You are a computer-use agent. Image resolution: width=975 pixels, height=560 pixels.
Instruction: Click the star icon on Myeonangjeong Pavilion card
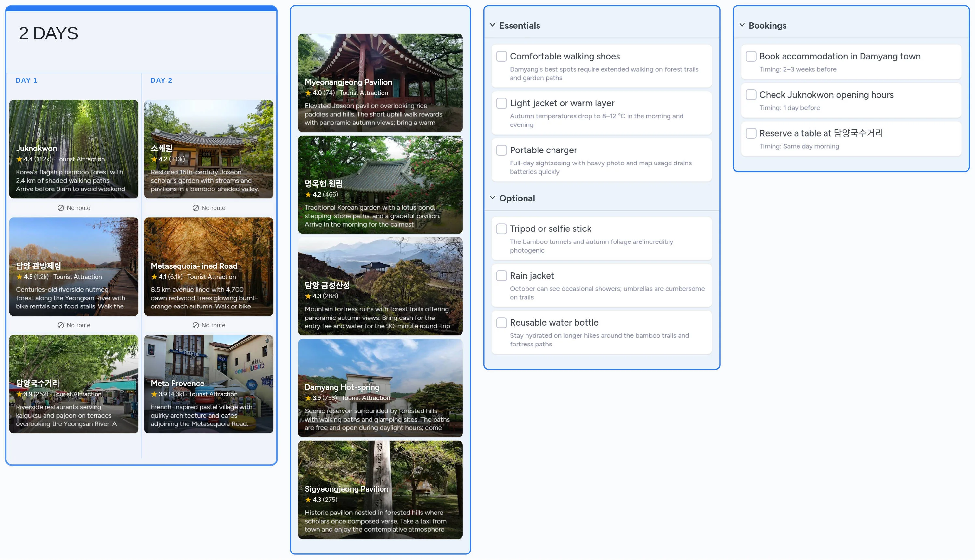(x=308, y=93)
